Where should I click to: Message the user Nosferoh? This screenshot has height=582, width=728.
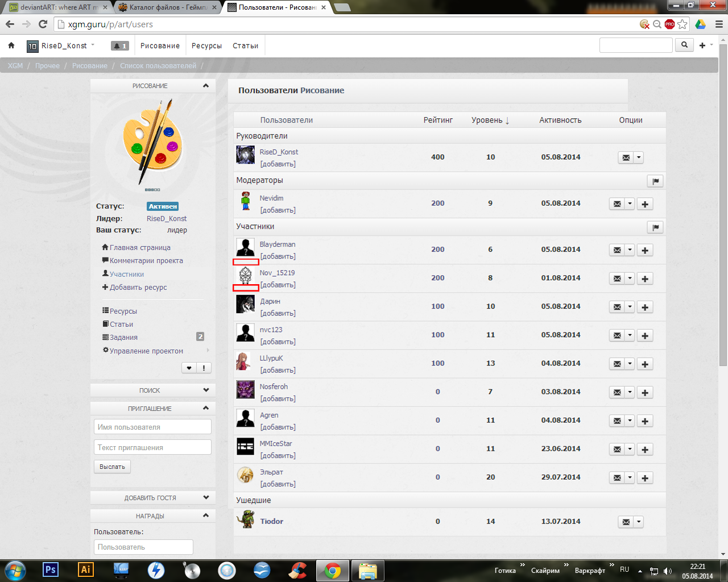click(x=617, y=392)
